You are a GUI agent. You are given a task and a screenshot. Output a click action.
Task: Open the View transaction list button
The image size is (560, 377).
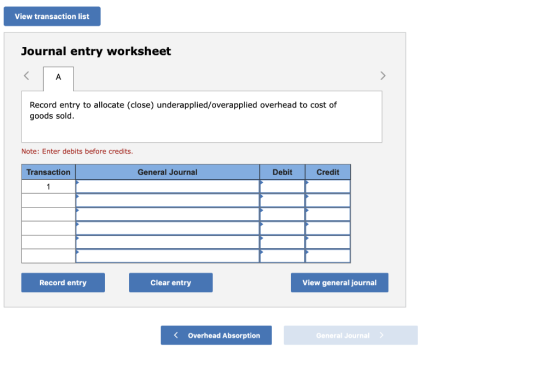coord(52,16)
